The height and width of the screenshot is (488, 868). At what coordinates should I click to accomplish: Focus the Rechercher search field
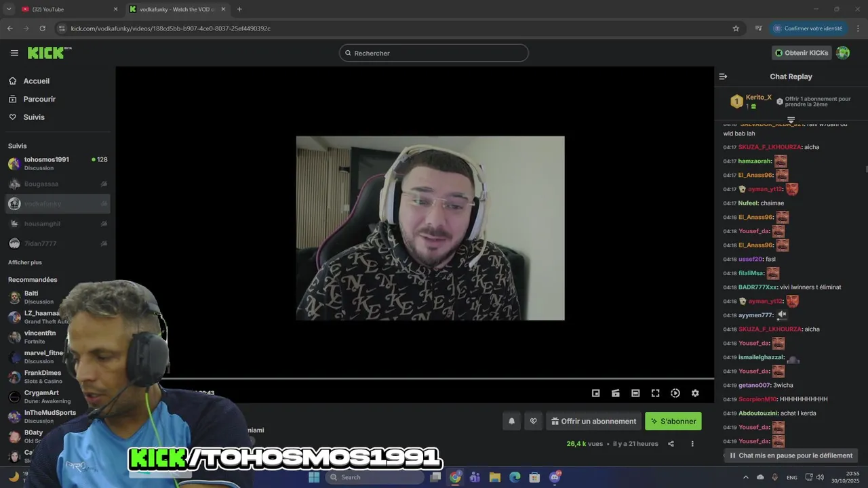tap(434, 53)
